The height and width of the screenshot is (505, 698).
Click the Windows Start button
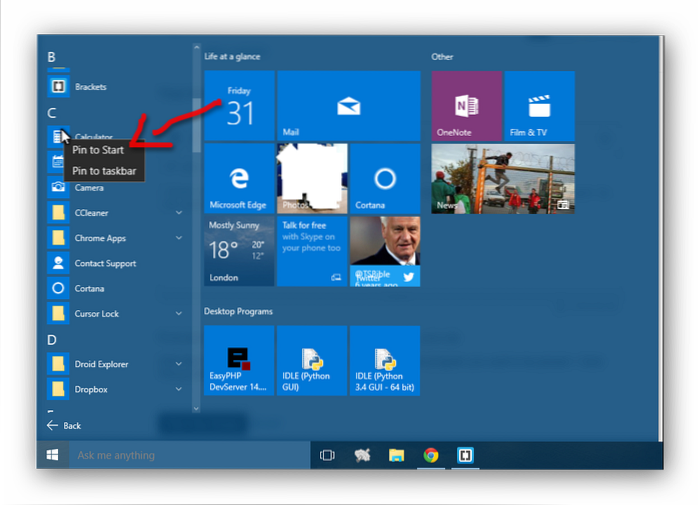(x=52, y=455)
